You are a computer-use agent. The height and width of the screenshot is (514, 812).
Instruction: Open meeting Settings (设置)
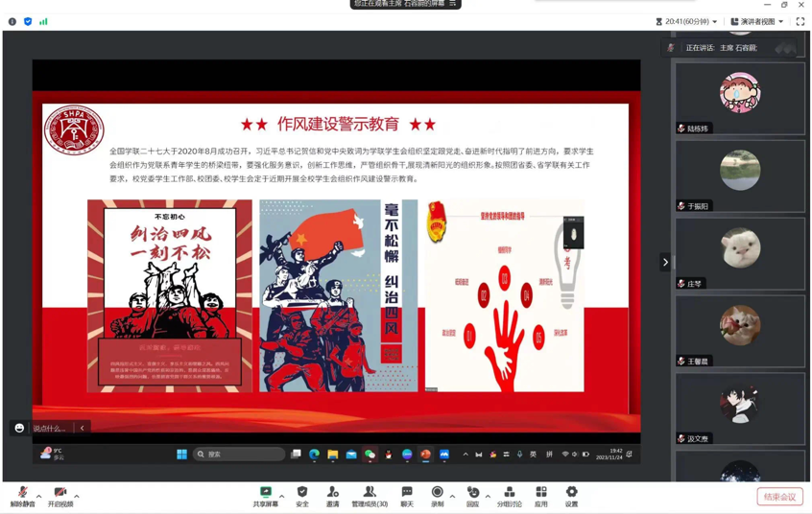571,495
